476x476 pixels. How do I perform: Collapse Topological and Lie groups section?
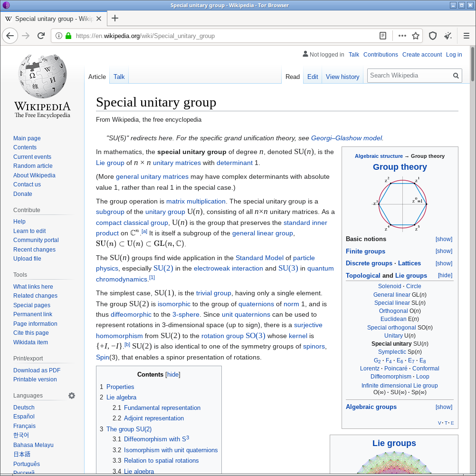445,275
